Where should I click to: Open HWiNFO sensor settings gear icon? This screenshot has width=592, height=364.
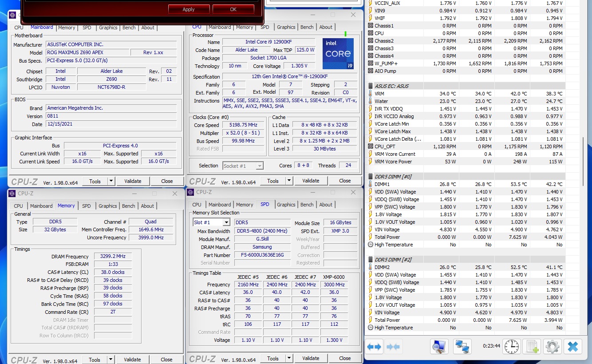(553, 347)
